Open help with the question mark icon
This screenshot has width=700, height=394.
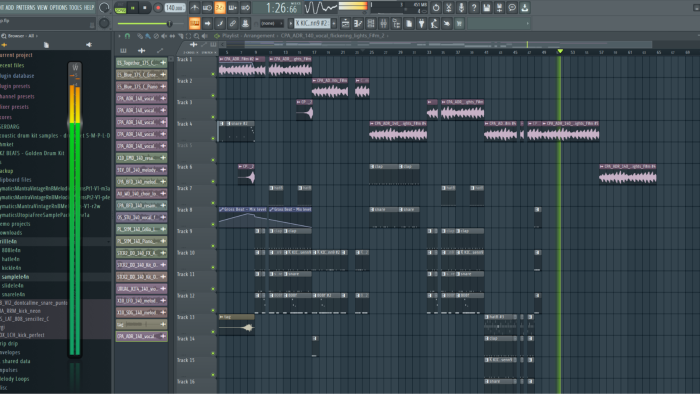(x=474, y=8)
